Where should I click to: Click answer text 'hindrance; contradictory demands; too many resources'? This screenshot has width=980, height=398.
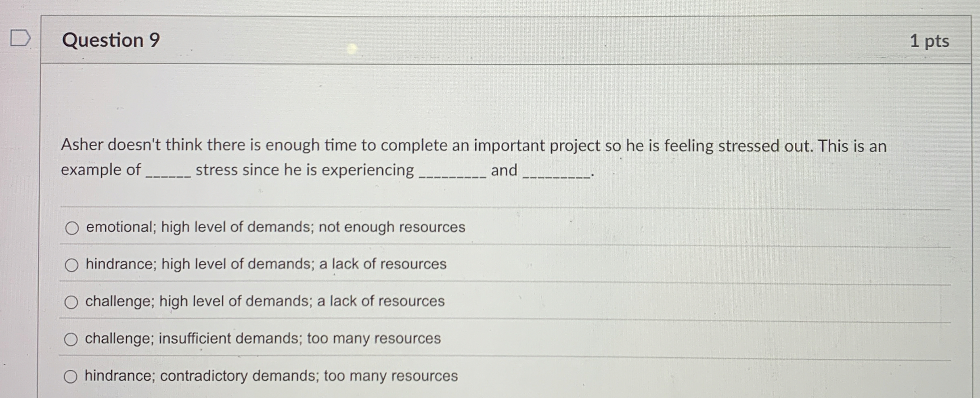[271, 376]
